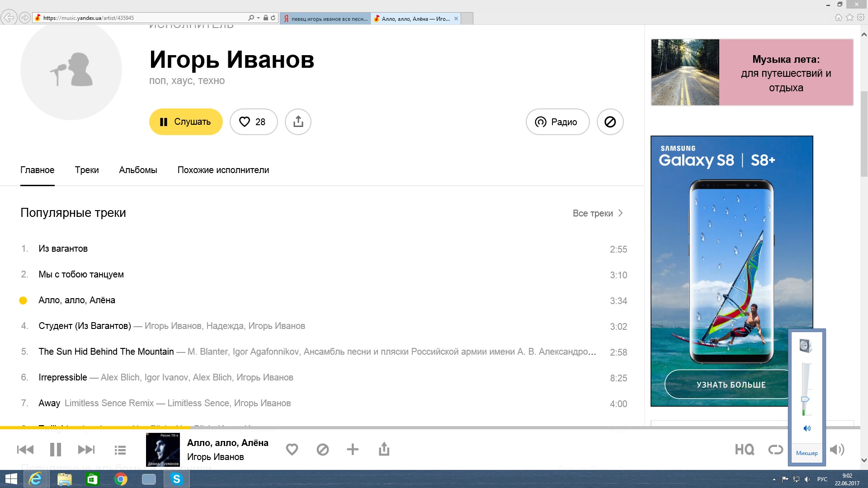868x488 pixels.
Task: Play the track Мы с тобою танцуем
Action: [81, 275]
